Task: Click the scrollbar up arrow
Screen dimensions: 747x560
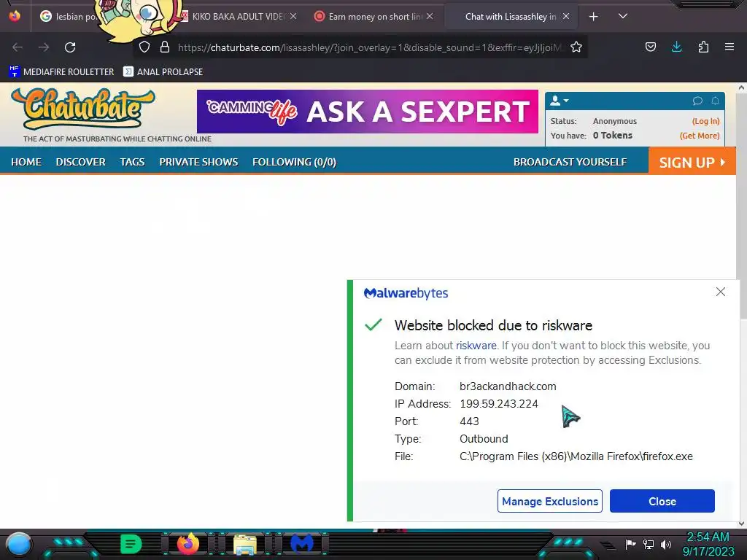Action: click(741, 87)
